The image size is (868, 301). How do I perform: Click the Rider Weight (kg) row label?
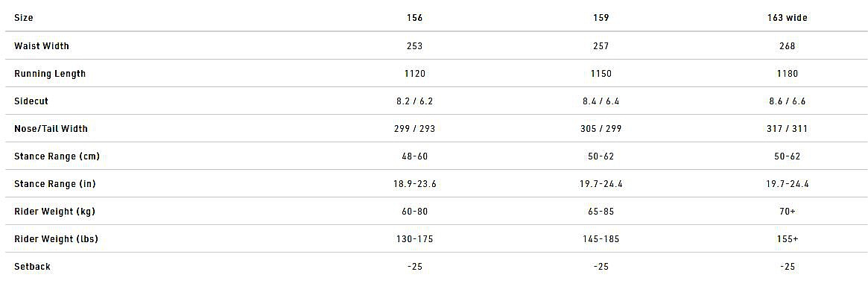tap(54, 212)
